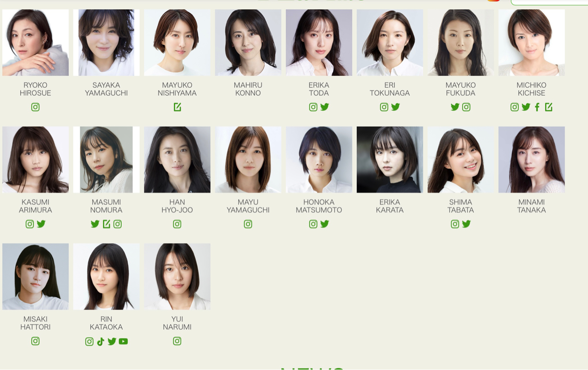Open Ryoko Hirosue's Instagram link
This screenshot has height=370, width=588.
pyautogui.click(x=35, y=107)
